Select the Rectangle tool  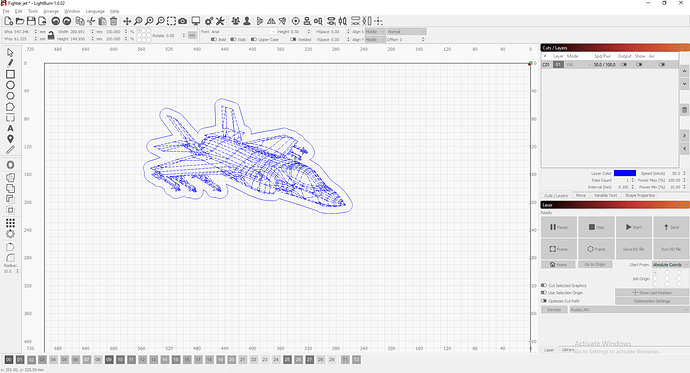(10, 74)
